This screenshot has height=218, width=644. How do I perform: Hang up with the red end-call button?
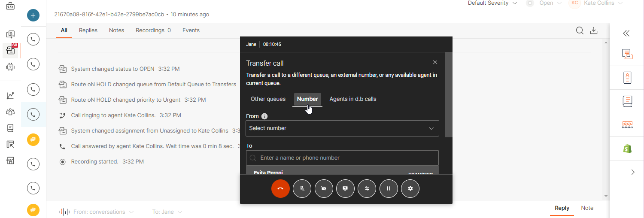pyautogui.click(x=280, y=188)
